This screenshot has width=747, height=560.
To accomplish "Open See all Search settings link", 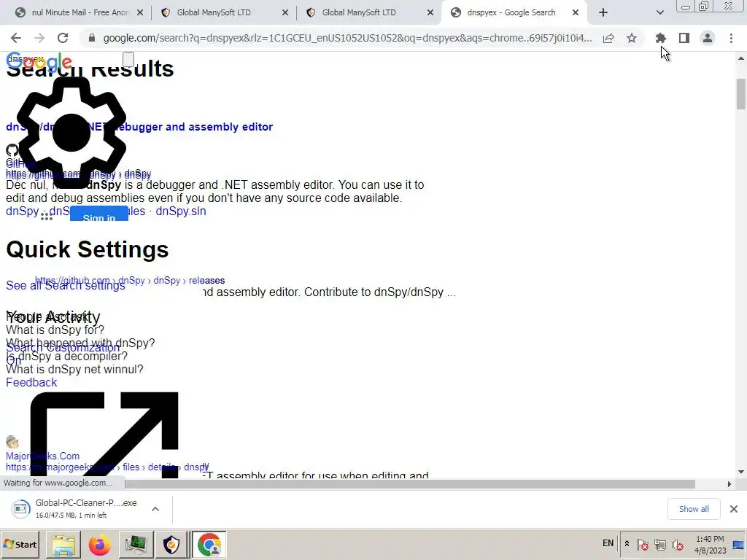I will [65, 286].
